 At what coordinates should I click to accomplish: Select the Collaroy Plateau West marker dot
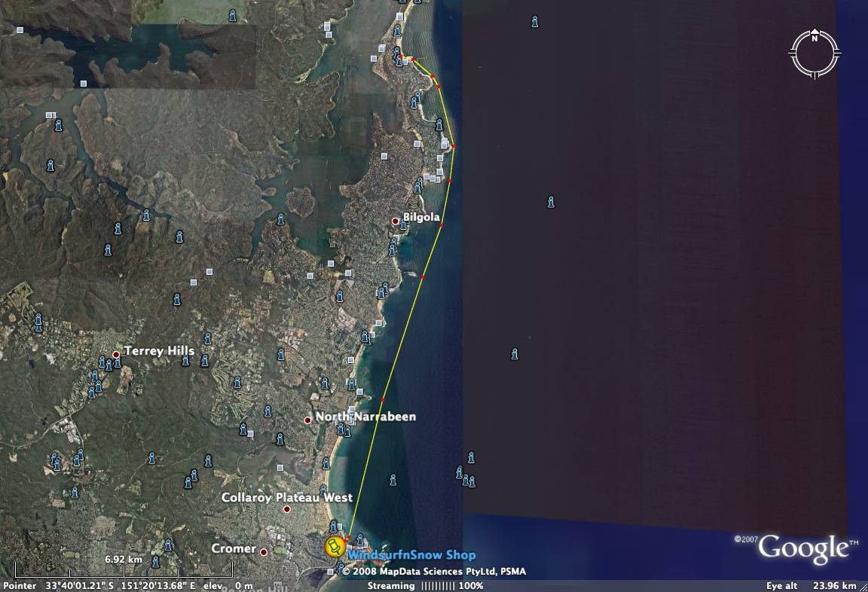click(286, 510)
